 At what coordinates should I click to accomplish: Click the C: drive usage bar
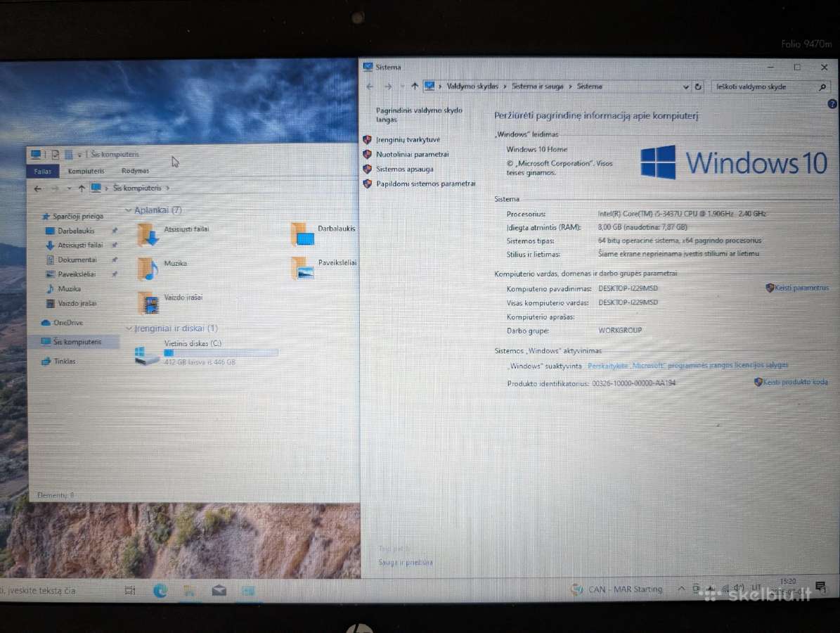pyautogui.click(x=221, y=352)
